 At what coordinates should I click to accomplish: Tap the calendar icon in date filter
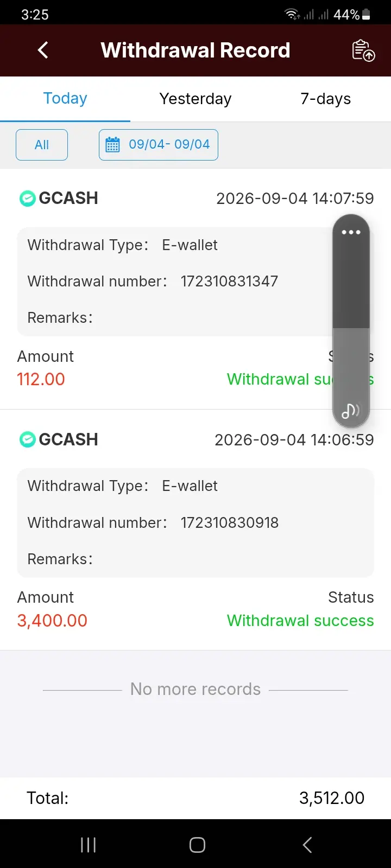coord(112,145)
